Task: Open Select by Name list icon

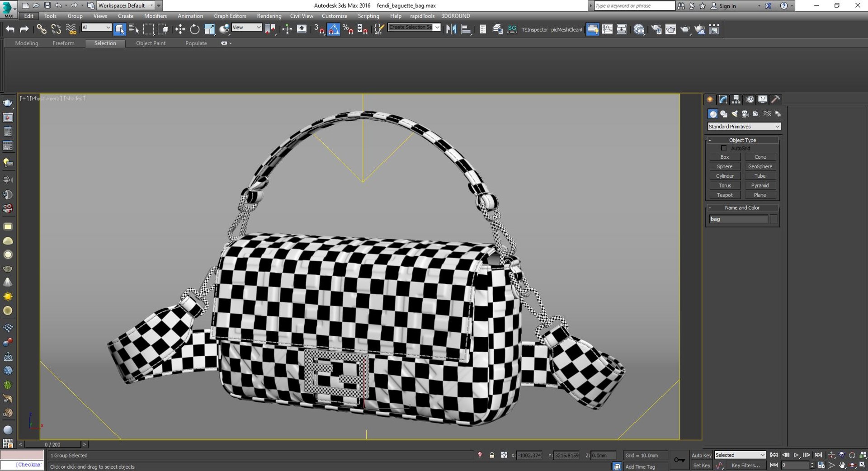Action: click(x=134, y=29)
